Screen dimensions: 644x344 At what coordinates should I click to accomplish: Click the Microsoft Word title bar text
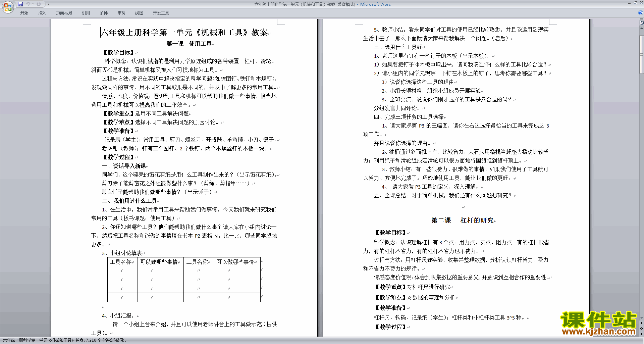coord(376,4)
